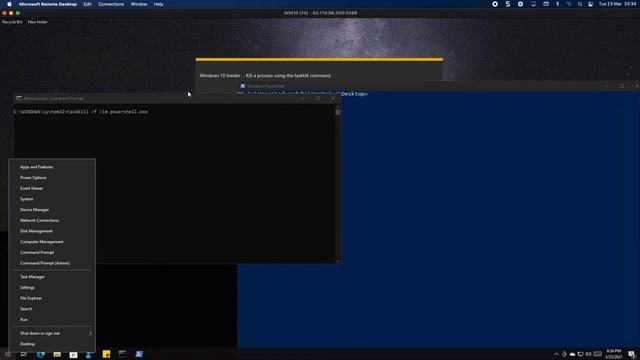This screenshot has height=360, width=640.
Task: Open the Help menu
Action: [x=158, y=4]
